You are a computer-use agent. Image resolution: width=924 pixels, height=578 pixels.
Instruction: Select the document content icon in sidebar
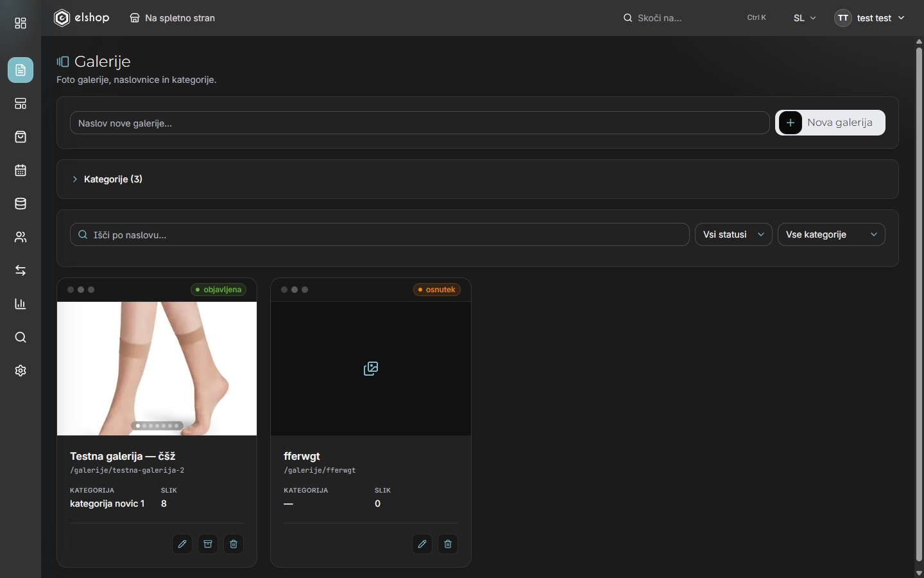tap(21, 70)
